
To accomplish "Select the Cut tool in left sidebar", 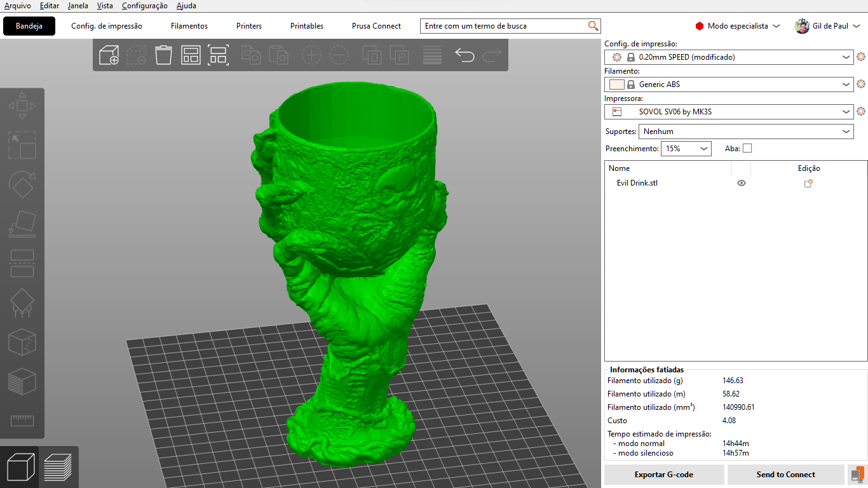I will point(22,263).
